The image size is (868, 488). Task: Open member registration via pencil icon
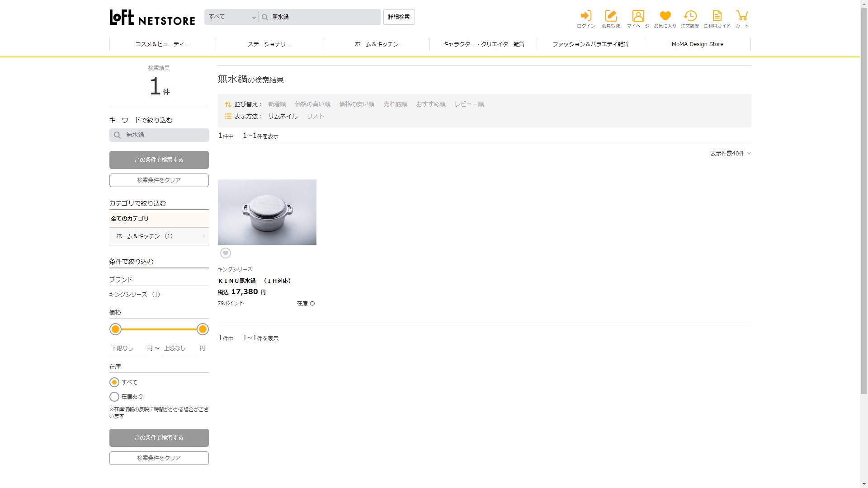[x=611, y=16]
